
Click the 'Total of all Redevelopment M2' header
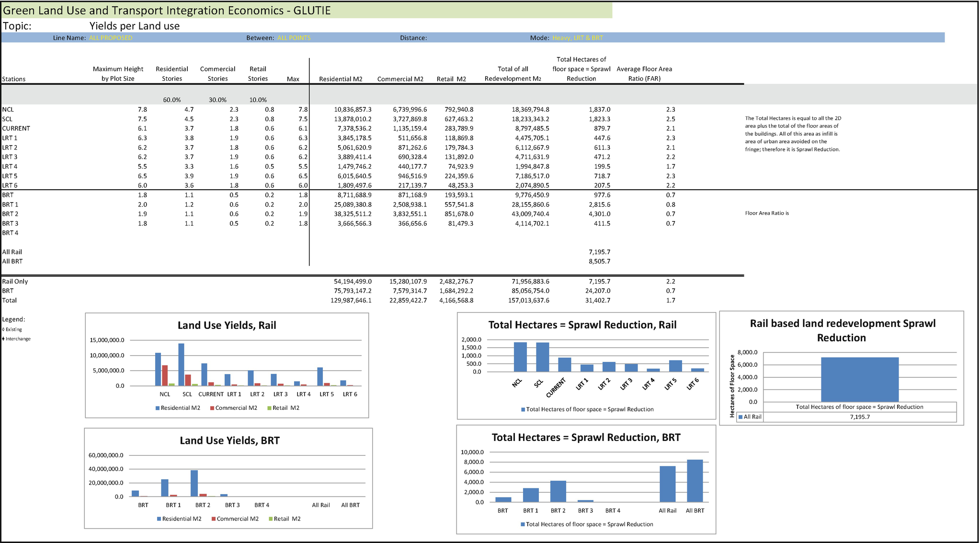point(513,74)
